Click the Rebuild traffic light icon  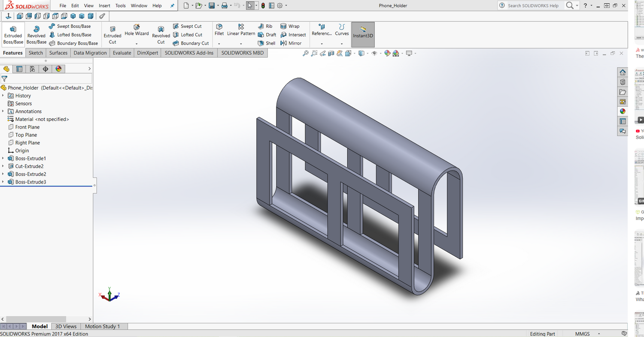[x=263, y=6]
